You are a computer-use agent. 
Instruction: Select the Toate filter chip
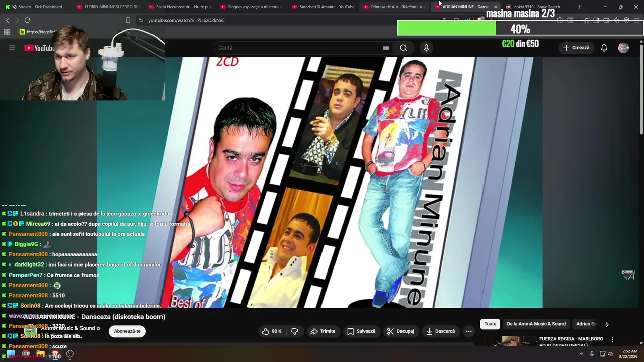[490, 324]
